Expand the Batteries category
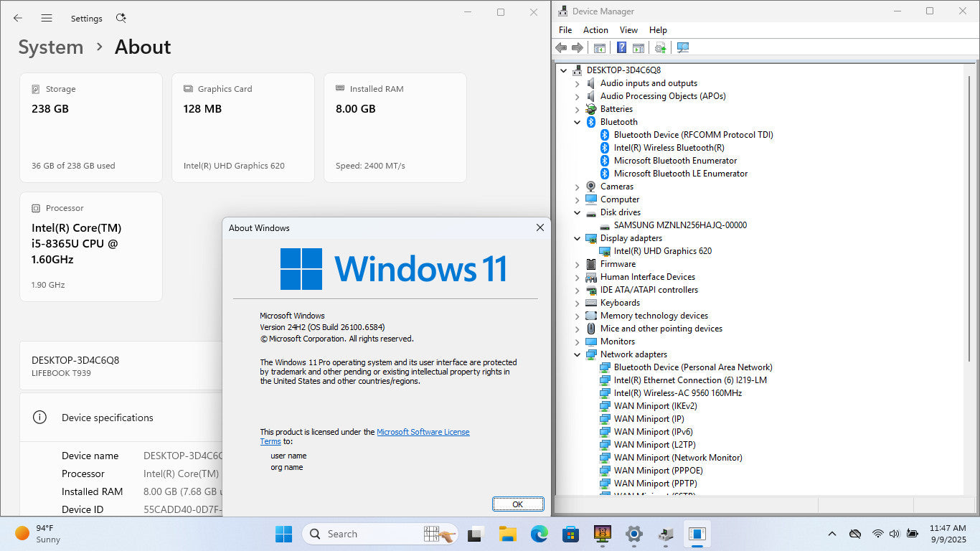 [x=577, y=109]
